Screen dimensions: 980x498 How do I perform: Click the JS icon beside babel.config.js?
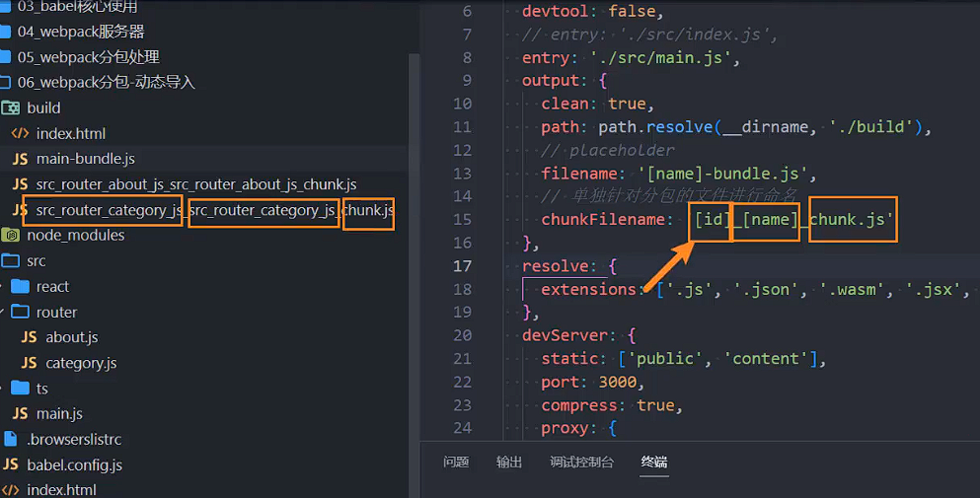(x=11, y=464)
